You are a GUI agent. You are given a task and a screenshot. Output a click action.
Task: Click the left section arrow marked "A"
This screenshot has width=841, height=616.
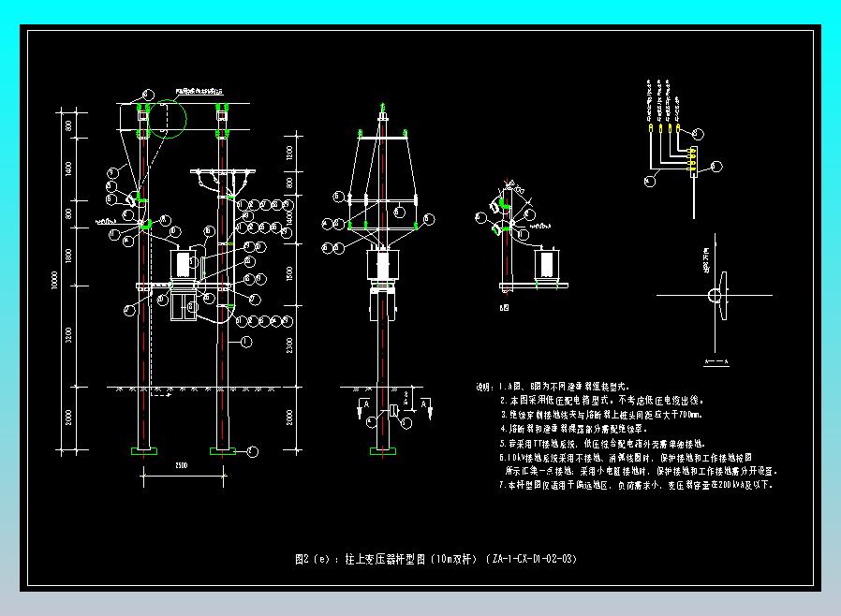tap(363, 408)
